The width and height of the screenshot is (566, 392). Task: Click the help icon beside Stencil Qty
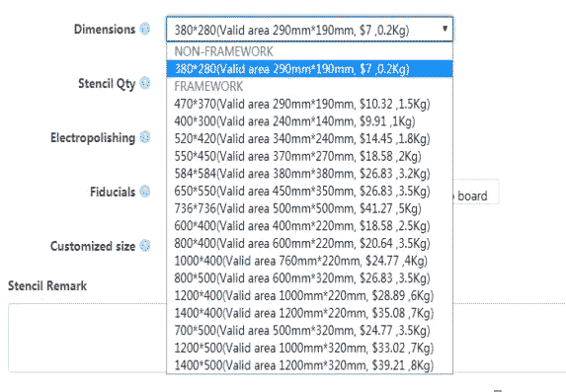[145, 83]
